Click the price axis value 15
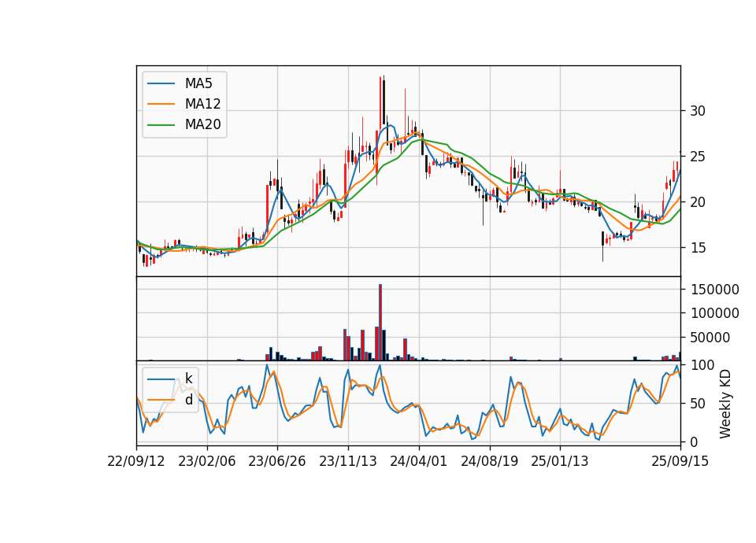 coord(698,248)
